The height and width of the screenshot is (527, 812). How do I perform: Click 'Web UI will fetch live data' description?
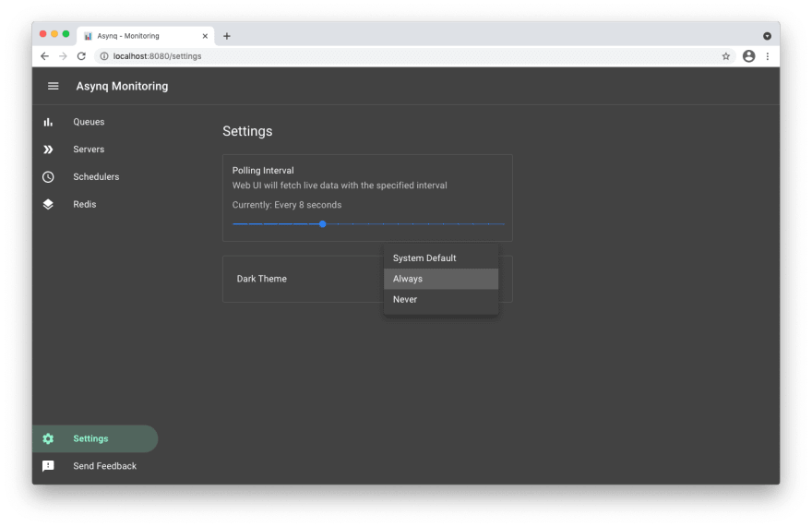(x=340, y=186)
